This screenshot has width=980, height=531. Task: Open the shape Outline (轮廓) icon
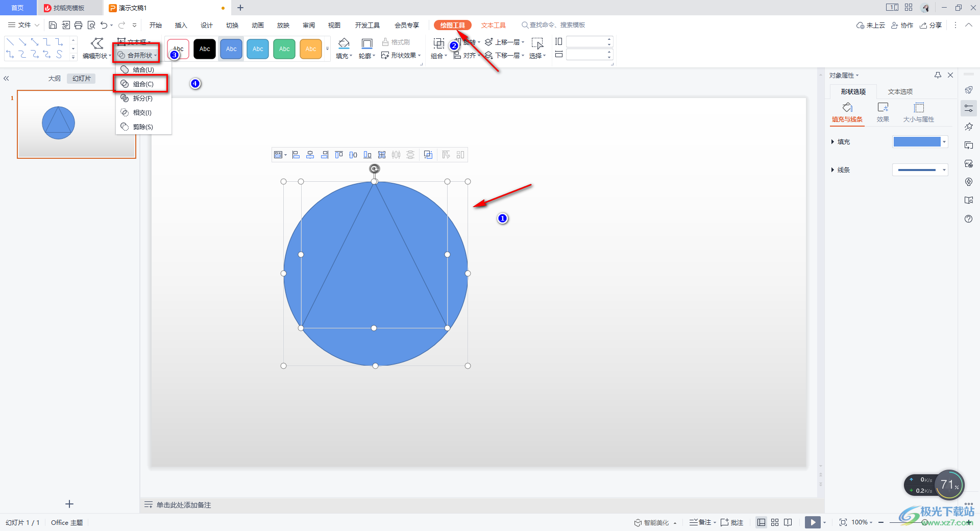tap(366, 44)
